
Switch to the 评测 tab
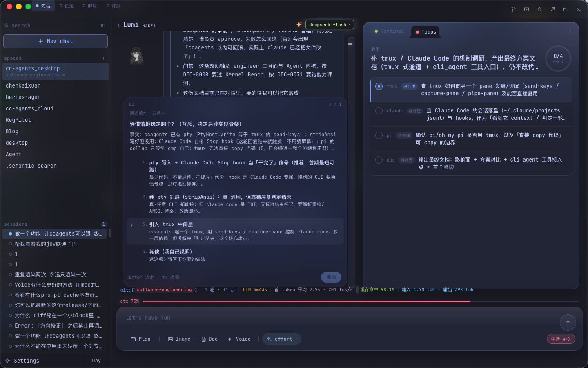pos(114,6)
